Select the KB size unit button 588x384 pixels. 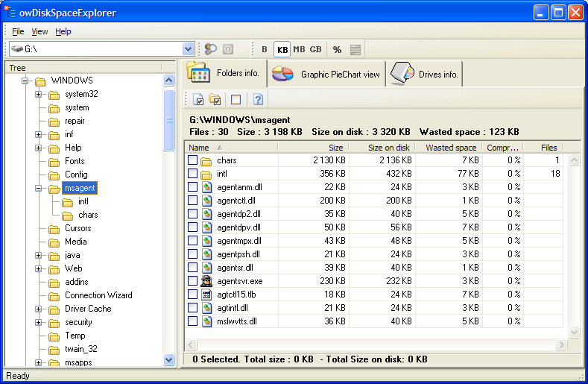tap(282, 49)
